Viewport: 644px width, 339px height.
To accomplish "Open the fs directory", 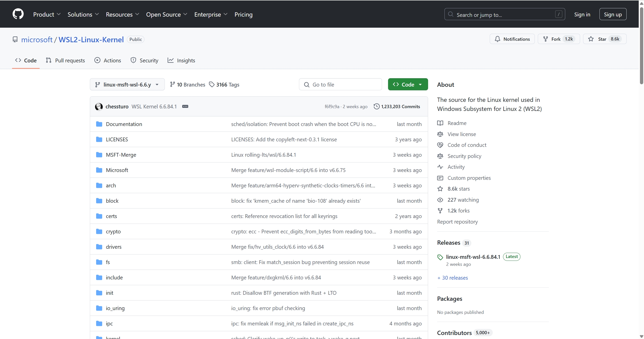I will [108, 262].
